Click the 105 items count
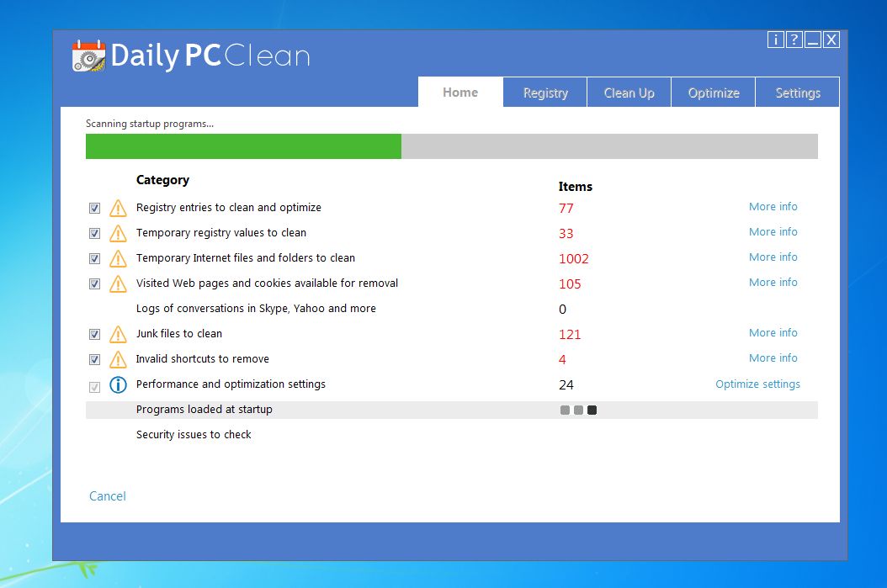The image size is (887, 588). point(571,284)
